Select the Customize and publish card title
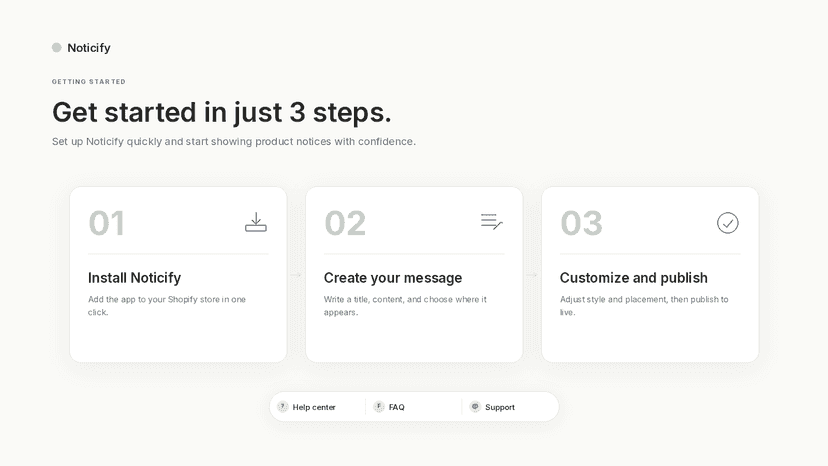Screen dimensions: 828x466 click(634, 278)
